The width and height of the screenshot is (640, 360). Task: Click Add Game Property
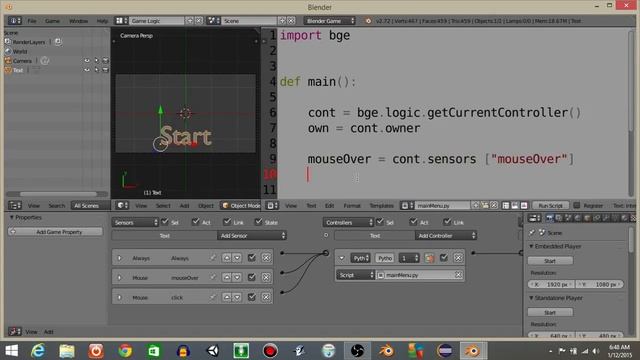(55, 232)
